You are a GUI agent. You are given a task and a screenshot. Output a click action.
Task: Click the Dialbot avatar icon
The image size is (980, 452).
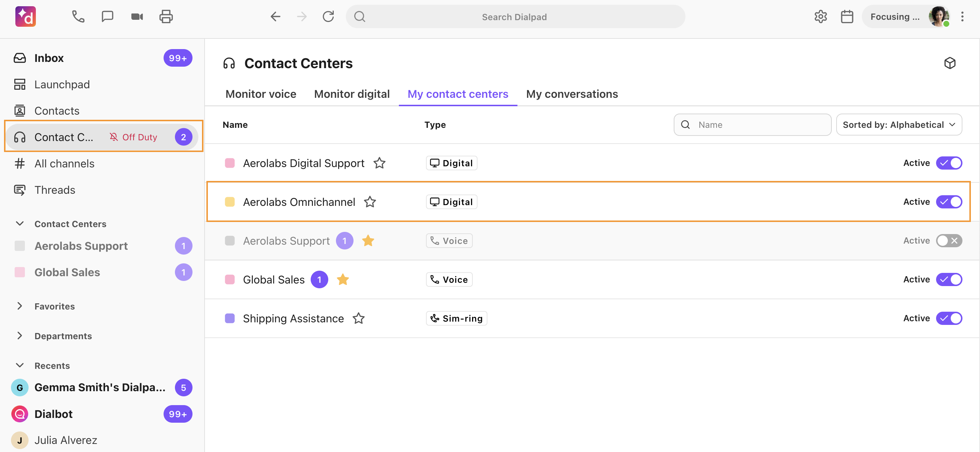point(20,414)
